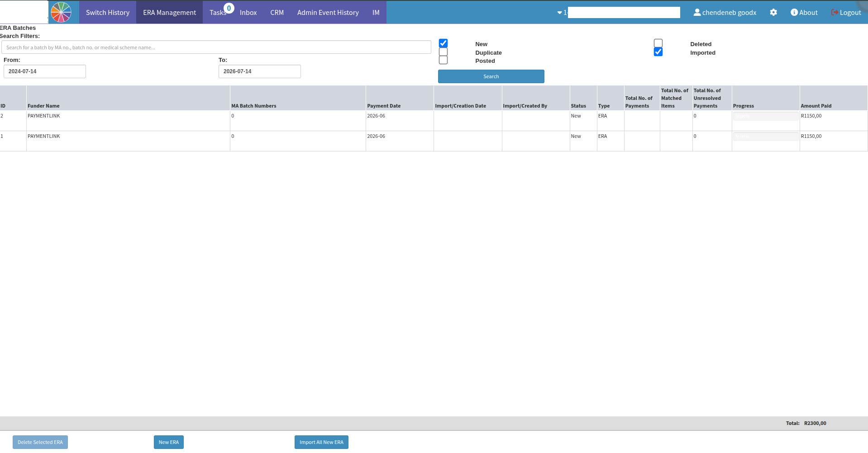
Task: Open the CRM tab
Action: (277, 12)
